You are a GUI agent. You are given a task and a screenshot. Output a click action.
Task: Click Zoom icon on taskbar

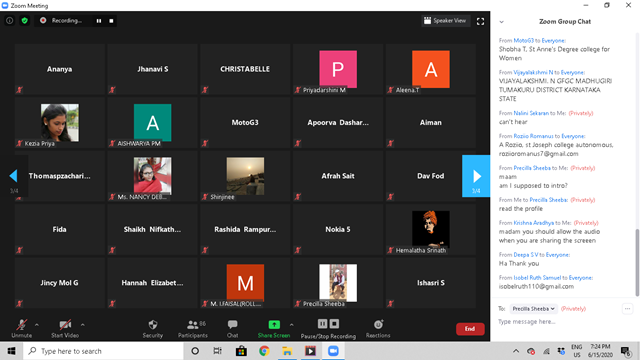pos(333,351)
